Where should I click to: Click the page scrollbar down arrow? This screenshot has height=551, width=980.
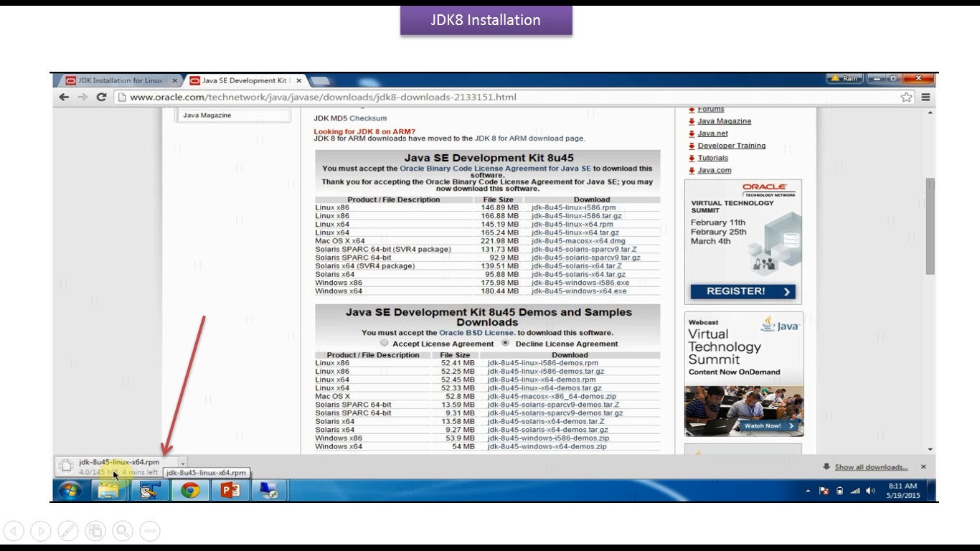tap(930, 449)
